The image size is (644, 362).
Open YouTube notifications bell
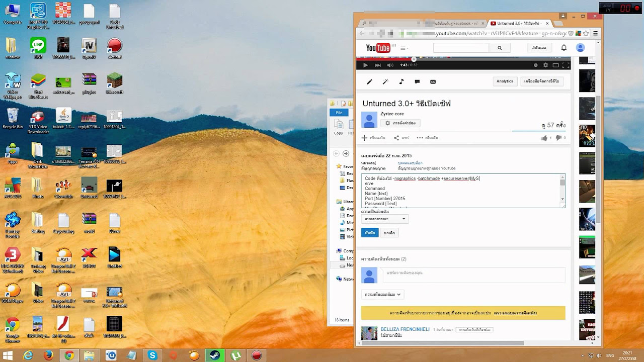point(564,48)
